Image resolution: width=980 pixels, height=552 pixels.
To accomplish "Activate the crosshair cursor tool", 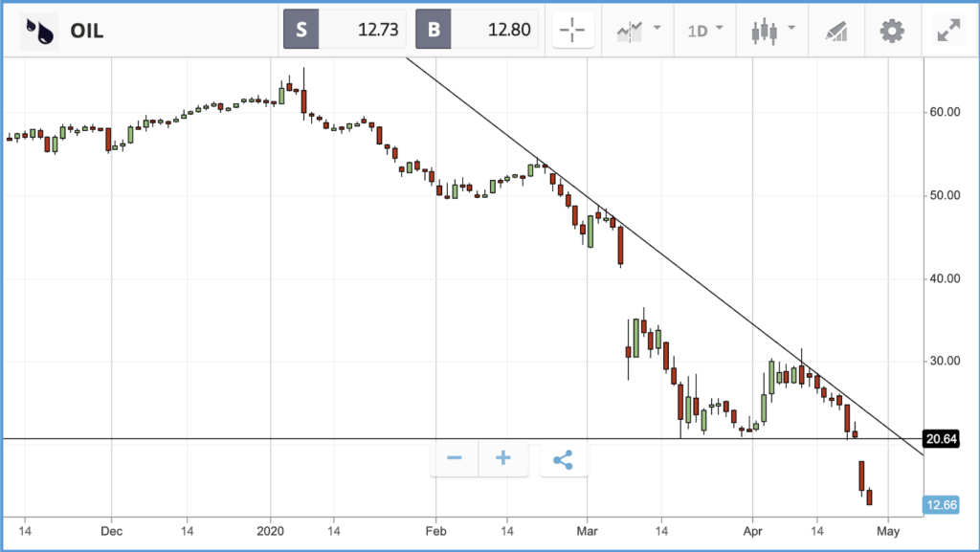I will 572,30.
